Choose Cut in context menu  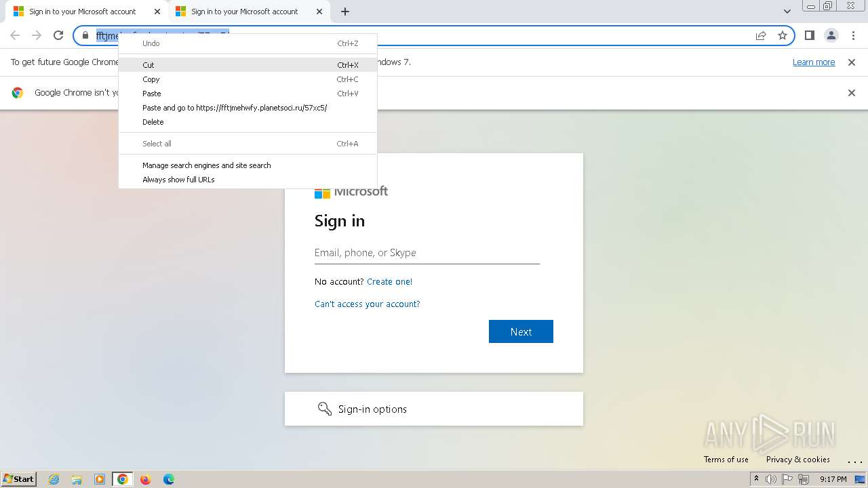[248, 65]
